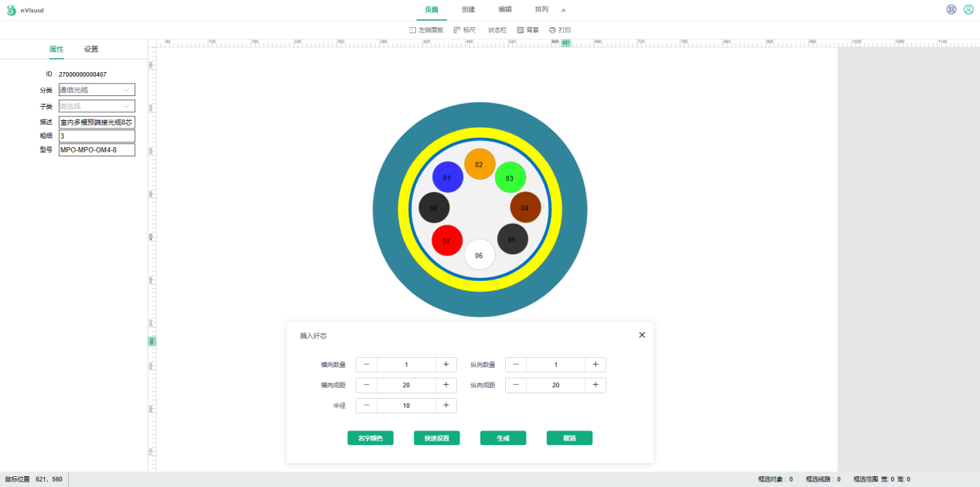
Task: Click 框选线路 status bar entry
Action: [x=823, y=479]
